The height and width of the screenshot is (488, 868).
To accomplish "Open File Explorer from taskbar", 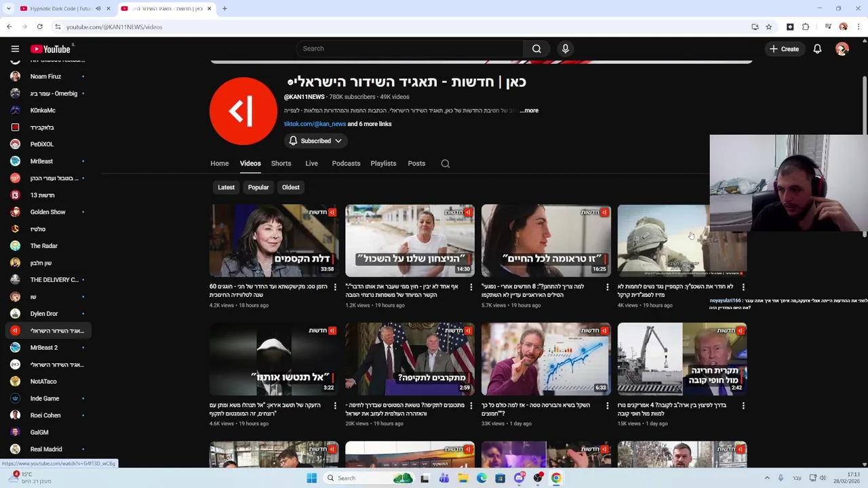I will tap(462, 478).
